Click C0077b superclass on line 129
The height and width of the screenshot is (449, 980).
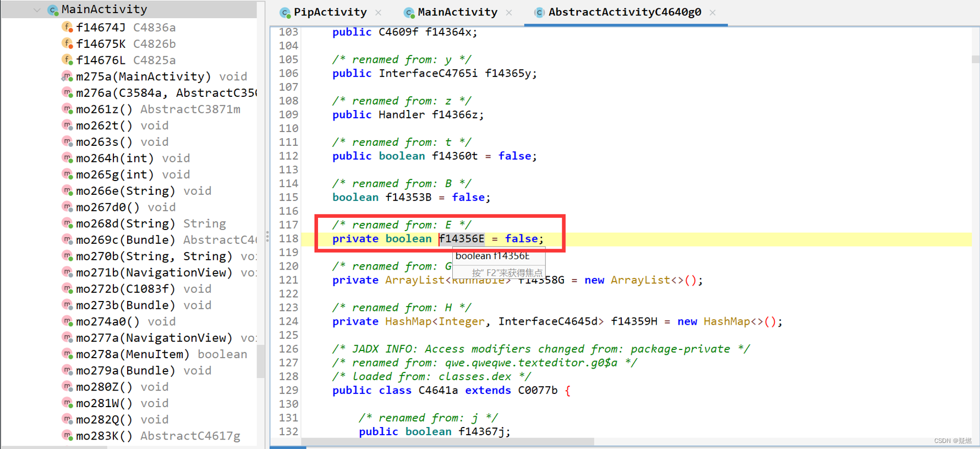(x=538, y=390)
